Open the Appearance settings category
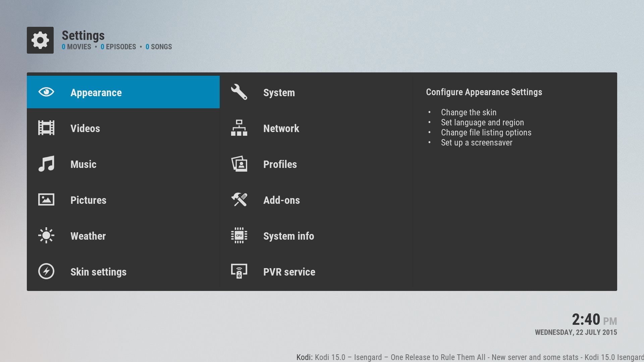Image resolution: width=644 pixels, height=362 pixels. 96,93
